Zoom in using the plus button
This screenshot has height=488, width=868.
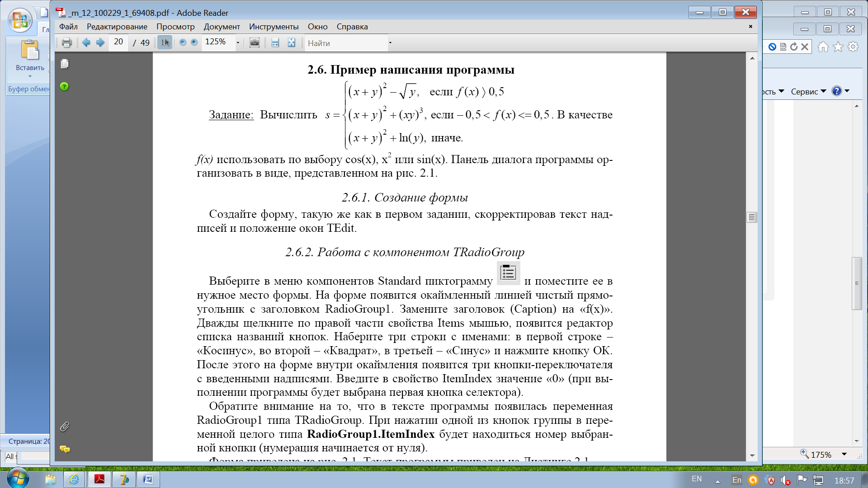coord(194,42)
